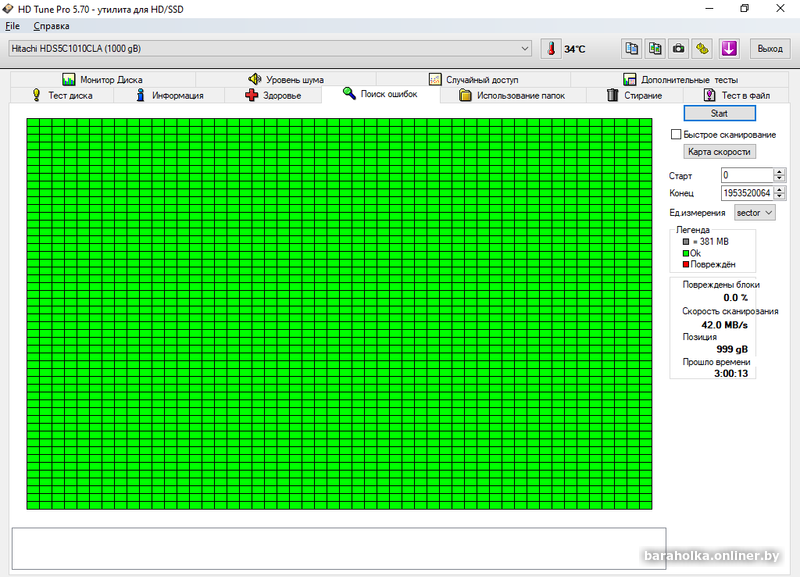The height and width of the screenshot is (577, 800).
Task: Click the Использование папок folder icon
Action: (x=465, y=95)
